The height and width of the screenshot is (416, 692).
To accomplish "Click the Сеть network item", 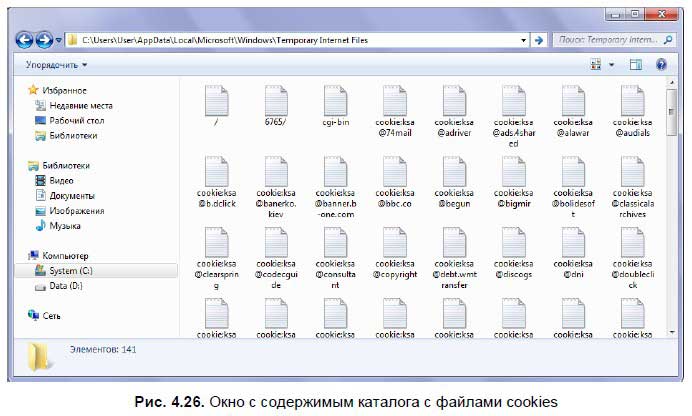I will (x=50, y=315).
